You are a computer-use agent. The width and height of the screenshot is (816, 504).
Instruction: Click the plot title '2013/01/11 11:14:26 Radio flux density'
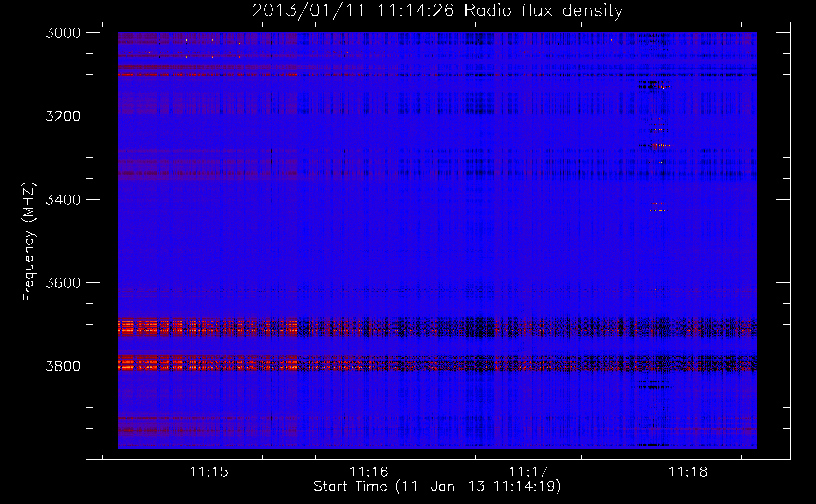(x=437, y=11)
